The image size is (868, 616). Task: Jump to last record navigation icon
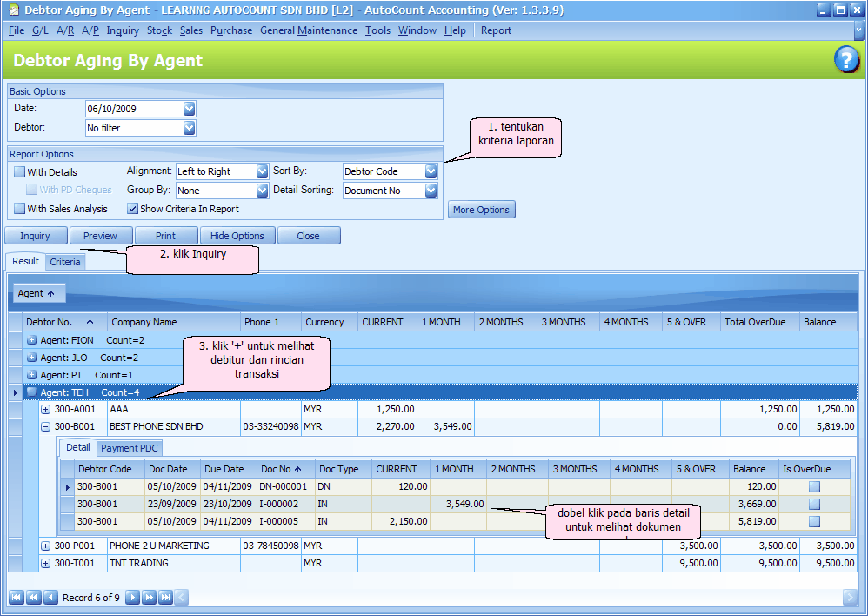coord(165,598)
